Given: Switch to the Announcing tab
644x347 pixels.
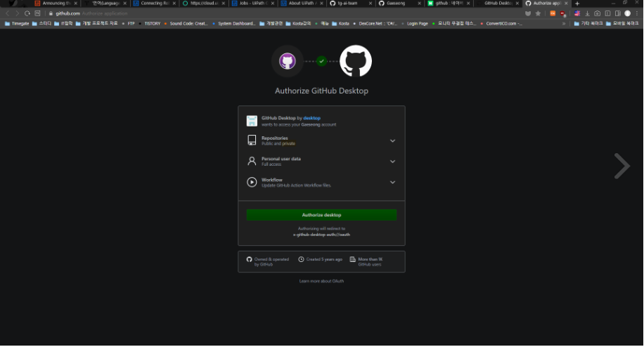Looking at the screenshot, I should pos(56,4).
